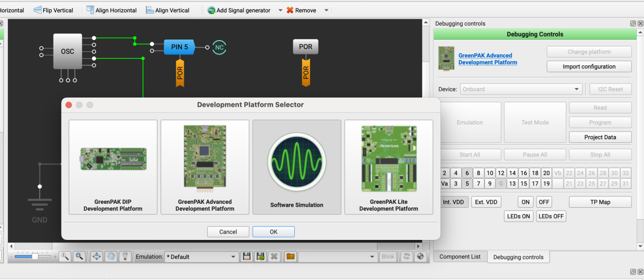Click the Remove tool icon

[x=290, y=10]
